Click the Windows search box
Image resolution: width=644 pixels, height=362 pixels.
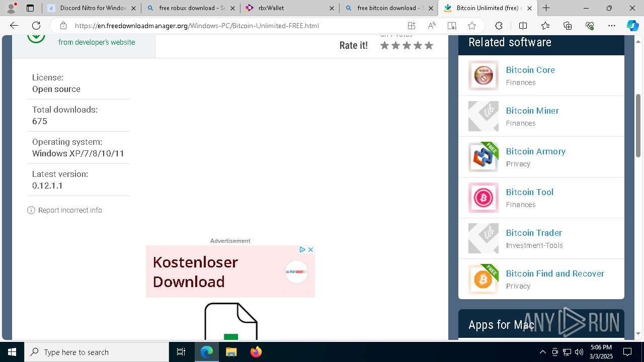point(97,352)
